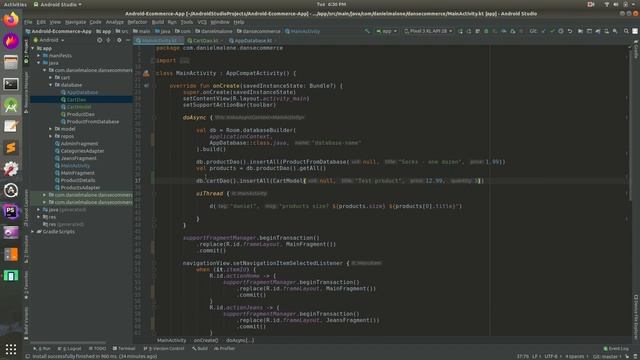
Task: Open the Files manager dock icon
Action: (11, 62)
